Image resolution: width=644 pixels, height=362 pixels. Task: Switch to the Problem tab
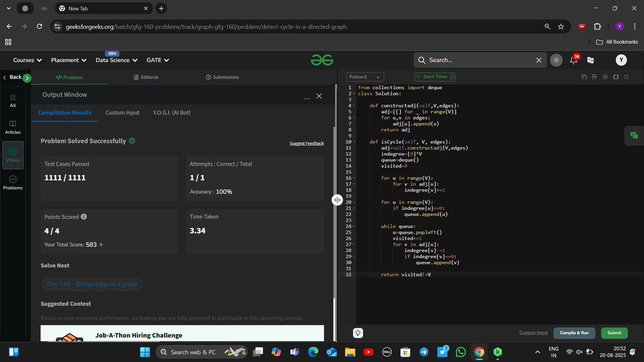point(69,77)
